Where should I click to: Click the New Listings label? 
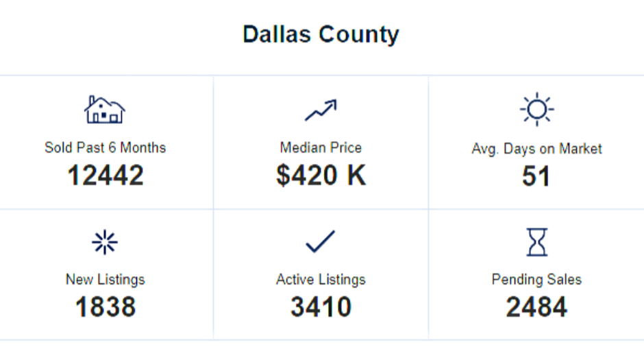pos(105,280)
